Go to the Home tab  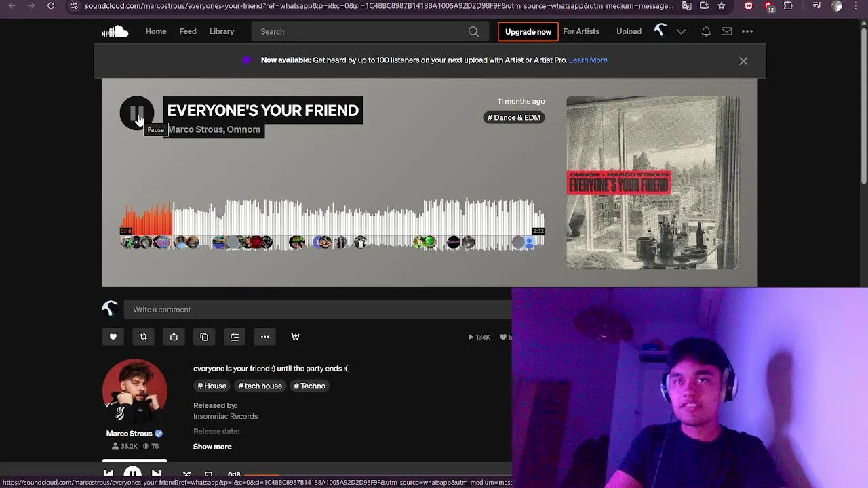[x=156, y=32]
